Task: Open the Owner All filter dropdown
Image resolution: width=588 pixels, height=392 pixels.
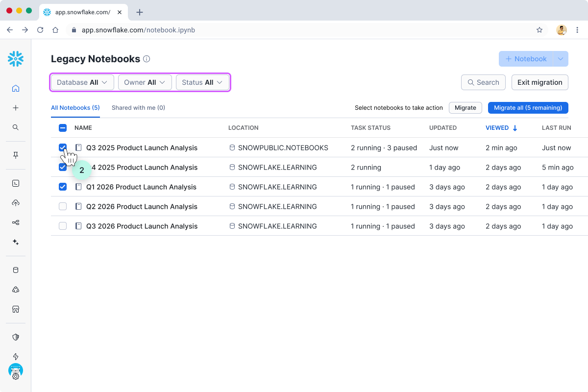Action: [145, 82]
